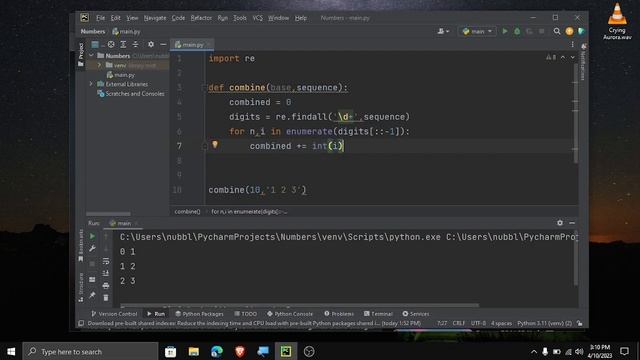Click print icon in Run console
Viewport: 640px width, 360px height.
[106, 286]
